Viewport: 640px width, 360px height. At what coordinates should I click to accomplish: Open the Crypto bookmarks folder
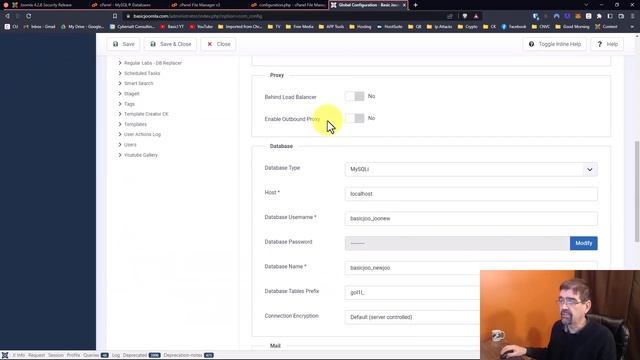point(467,27)
